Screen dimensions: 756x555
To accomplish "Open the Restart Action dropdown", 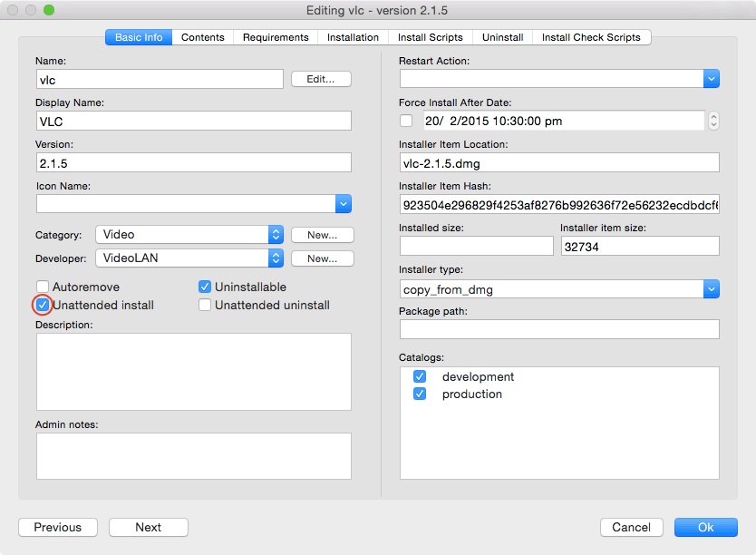I will (711, 79).
